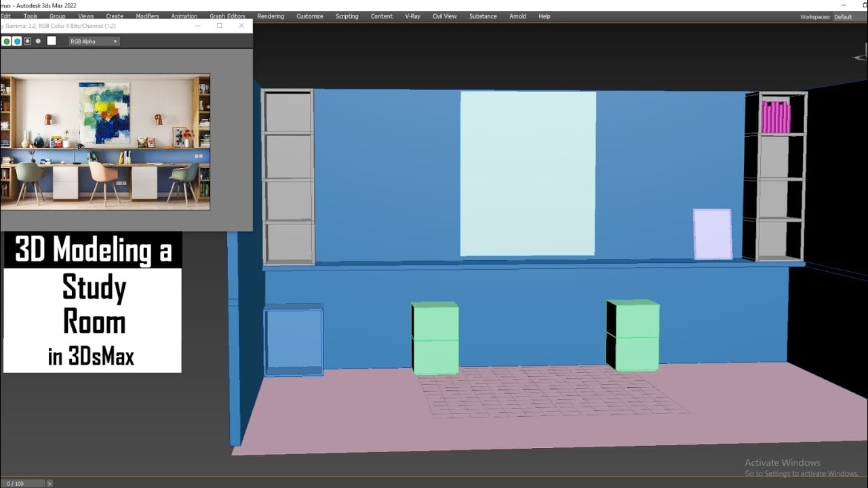Open the Group menu

pos(58,16)
